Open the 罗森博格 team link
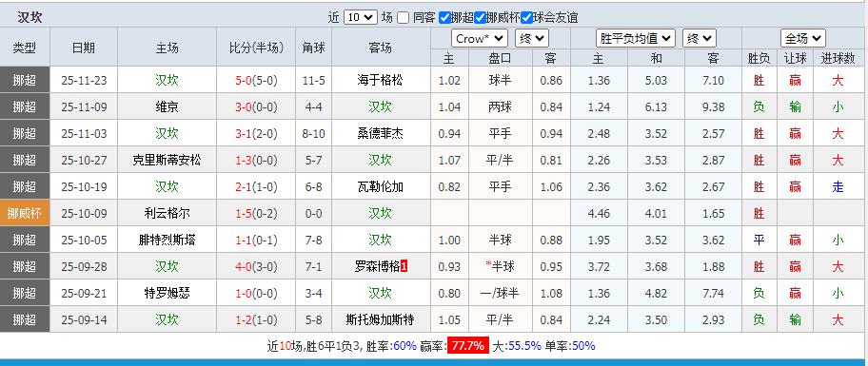Screen dimensions: 868x366 tap(377, 266)
